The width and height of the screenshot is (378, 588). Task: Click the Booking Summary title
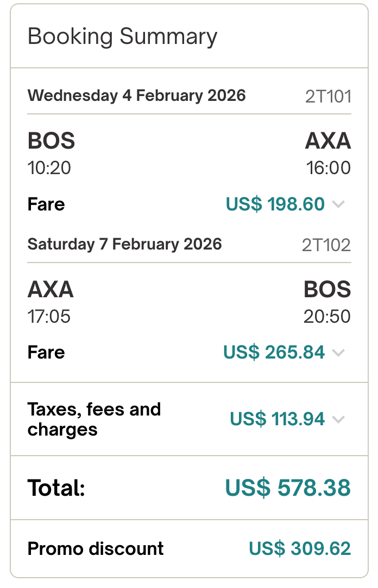pos(123,37)
